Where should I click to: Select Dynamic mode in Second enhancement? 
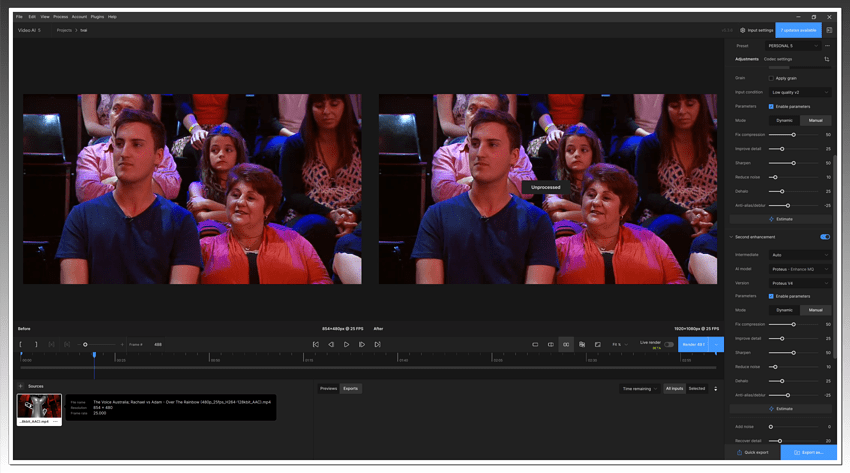point(784,310)
